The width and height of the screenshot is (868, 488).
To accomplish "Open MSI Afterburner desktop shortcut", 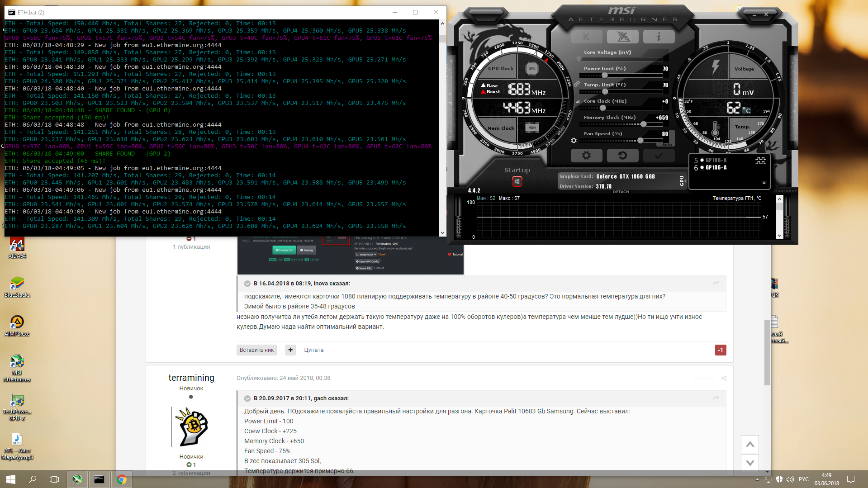I will coord(17,368).
